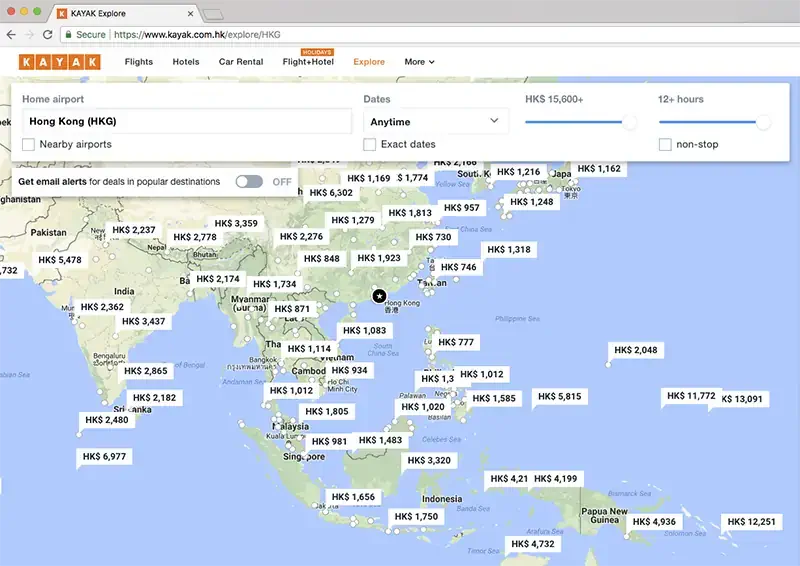Click the HK$ 1,483 price label

point(380,440)
